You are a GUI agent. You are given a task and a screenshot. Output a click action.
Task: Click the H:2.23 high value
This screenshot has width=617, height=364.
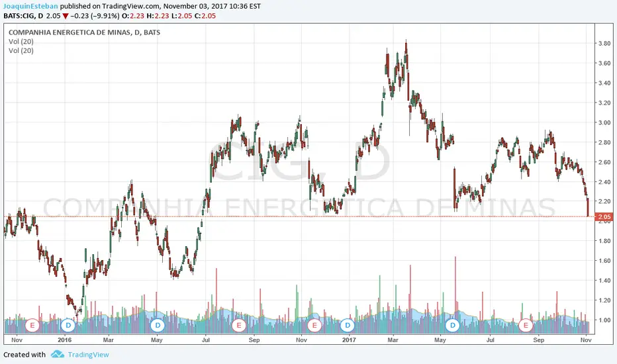tap(158, 16)
